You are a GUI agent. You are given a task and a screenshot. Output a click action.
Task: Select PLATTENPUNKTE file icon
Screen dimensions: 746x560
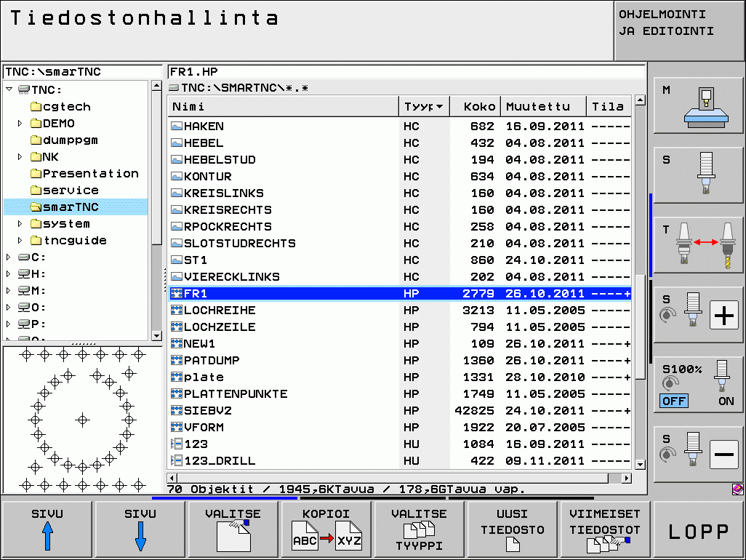tap(177, 394)
